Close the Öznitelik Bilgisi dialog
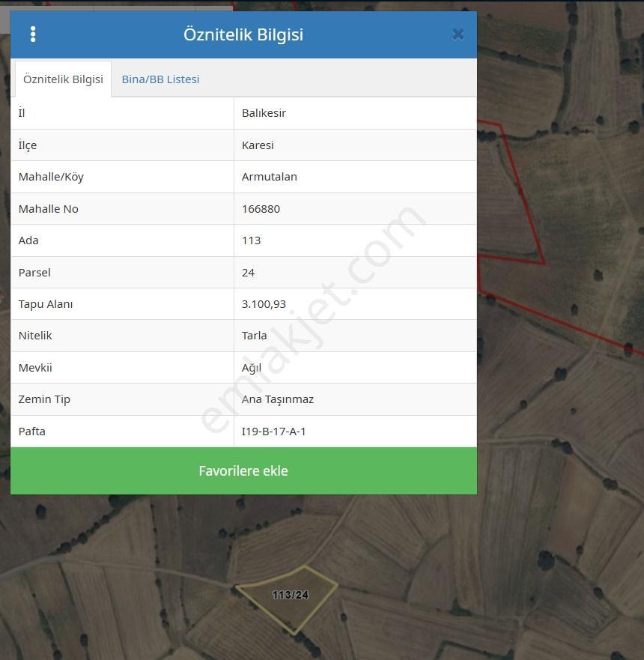The height and width of the screenshot is (660, 644). coord(458,34)
